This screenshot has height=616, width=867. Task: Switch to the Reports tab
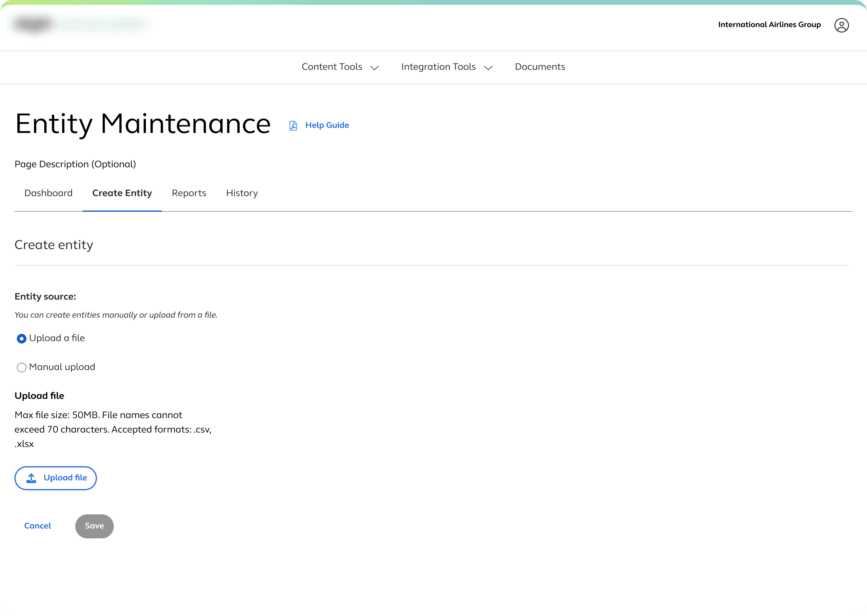189,193
